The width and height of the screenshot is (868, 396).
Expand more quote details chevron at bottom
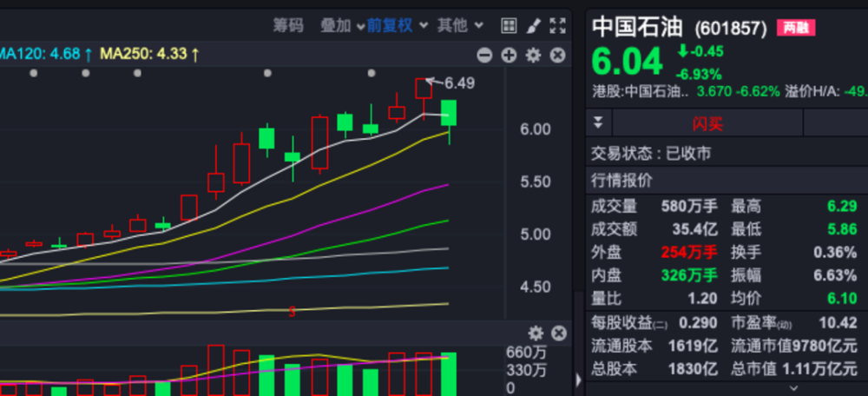point(793,388)
